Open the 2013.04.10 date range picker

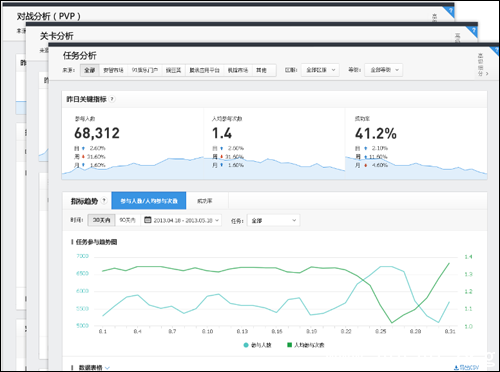tap(181, 220)
